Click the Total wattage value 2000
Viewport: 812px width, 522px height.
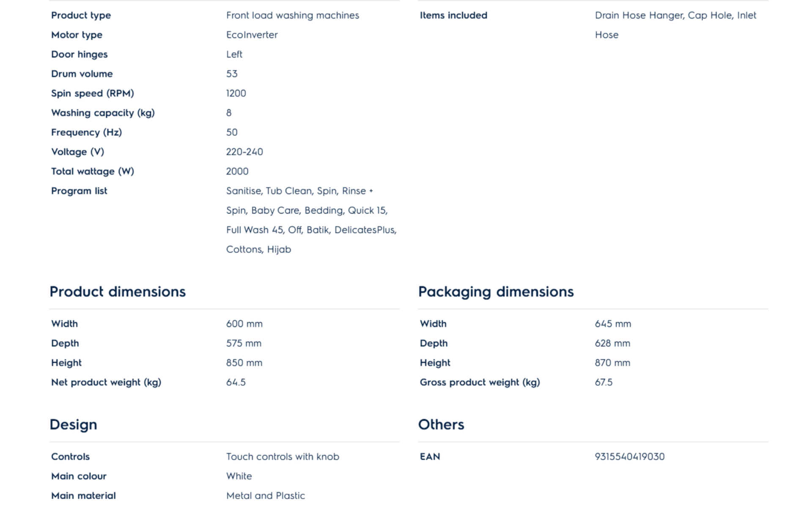(x=237, y=171)
